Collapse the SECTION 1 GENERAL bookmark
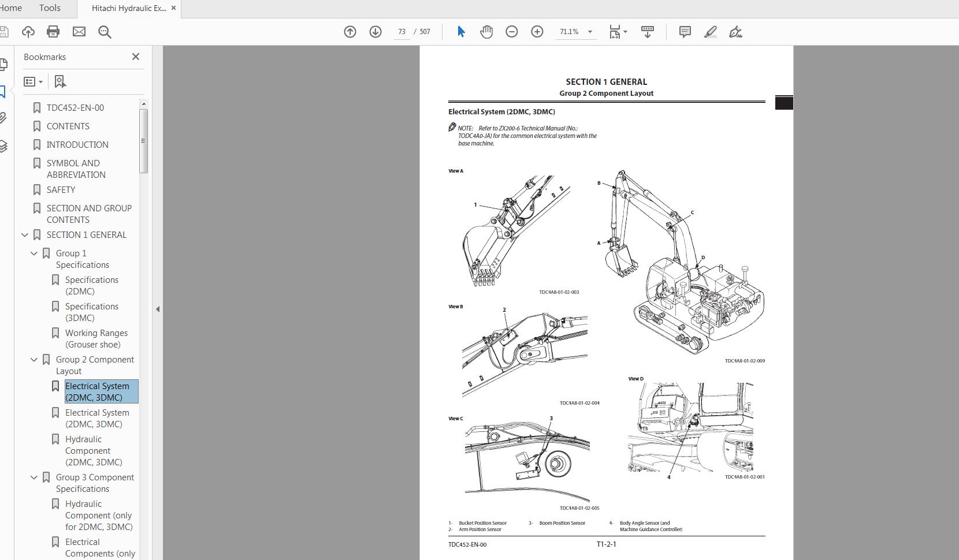The width and height of the screenshot is (959, 560). click(x=24, y=235)
